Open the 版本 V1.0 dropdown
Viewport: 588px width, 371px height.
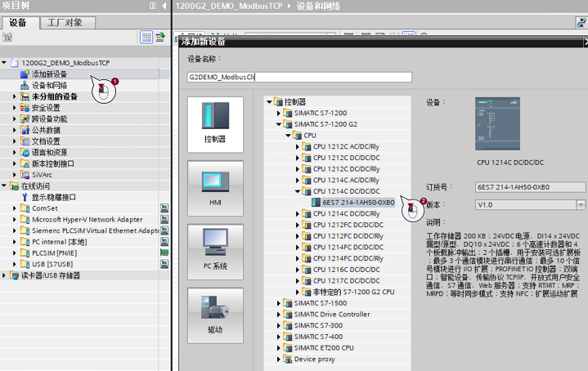[581, 205]
